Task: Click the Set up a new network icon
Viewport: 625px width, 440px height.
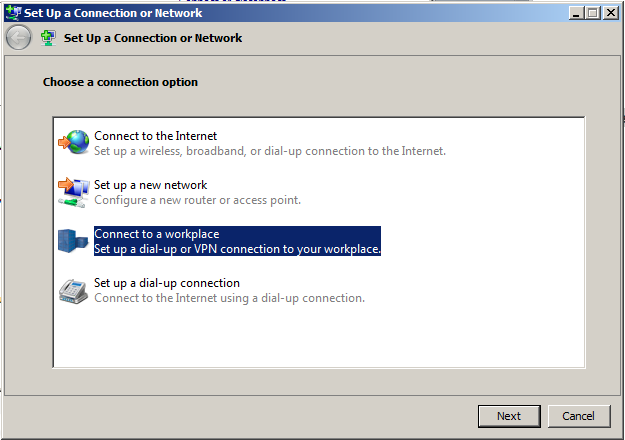Action: pyautogui.click(x=73, y=192)
